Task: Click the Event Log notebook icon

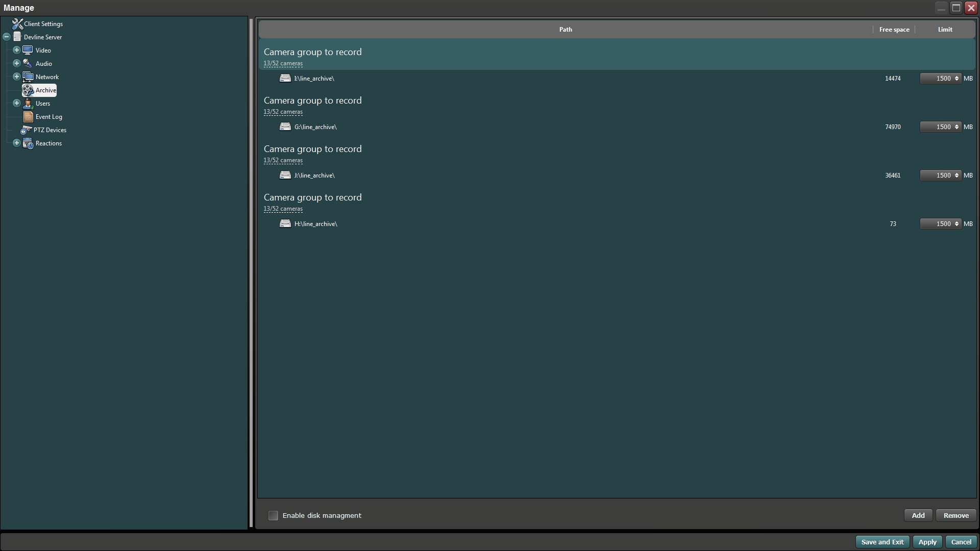Action: [28, 117]
